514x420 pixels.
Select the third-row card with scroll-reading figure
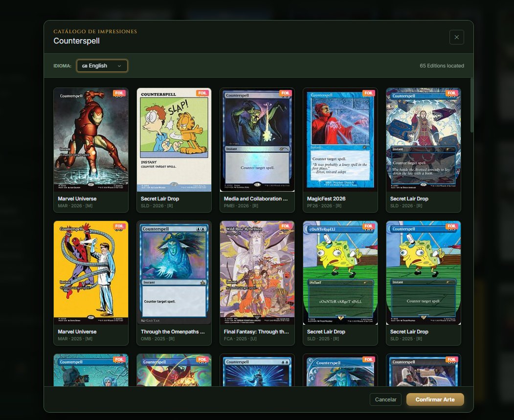[424, 370]
